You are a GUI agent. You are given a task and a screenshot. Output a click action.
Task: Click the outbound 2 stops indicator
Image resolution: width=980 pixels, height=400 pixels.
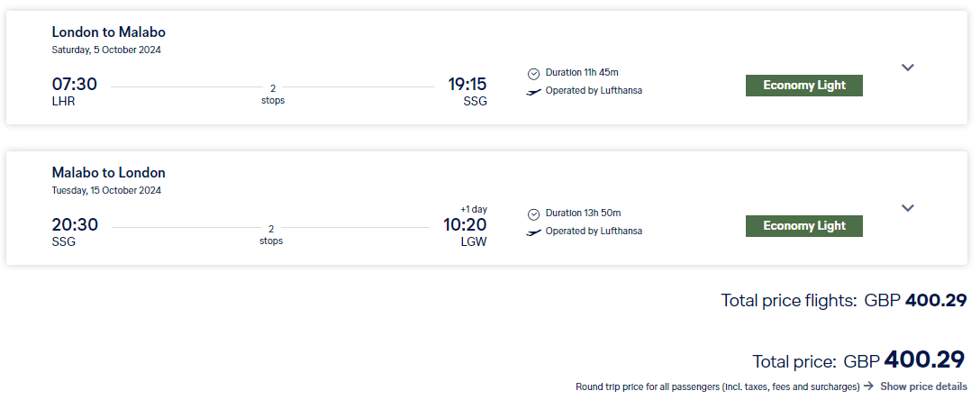tap(273, 95)
